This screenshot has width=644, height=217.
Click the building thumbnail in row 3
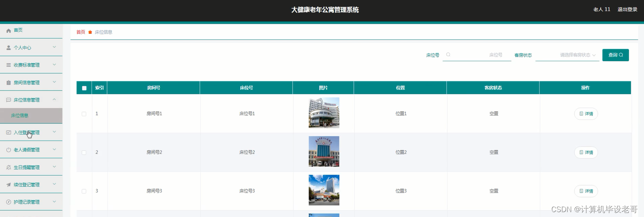pyautogui.click(x=324, y=190)
